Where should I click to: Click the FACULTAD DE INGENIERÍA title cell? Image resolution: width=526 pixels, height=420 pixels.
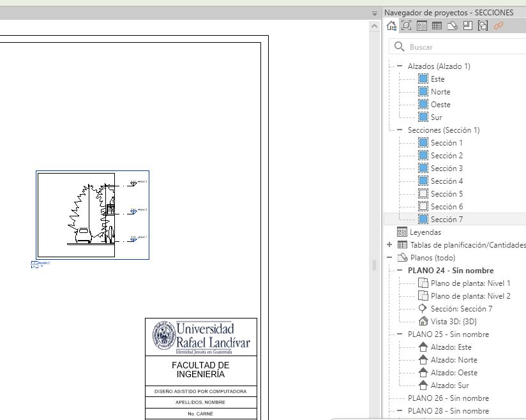click(x=200, y=370)
